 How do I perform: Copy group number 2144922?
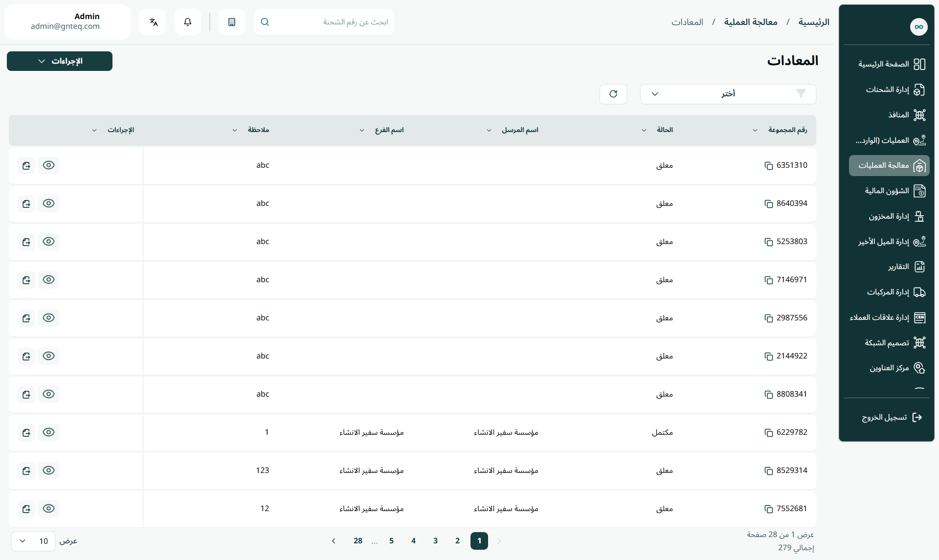768,357
